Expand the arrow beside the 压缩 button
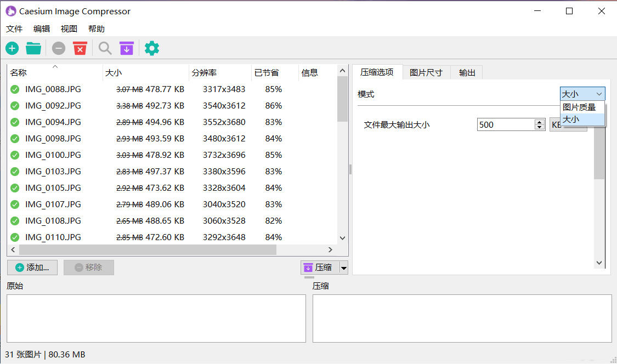Viewport: 617px width, 364px height. coord(344,268)
